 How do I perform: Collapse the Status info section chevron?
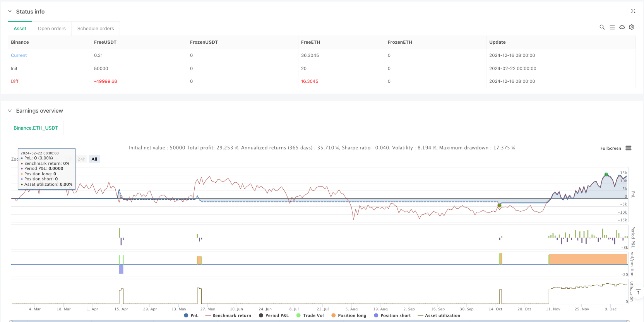click(10, 12)
